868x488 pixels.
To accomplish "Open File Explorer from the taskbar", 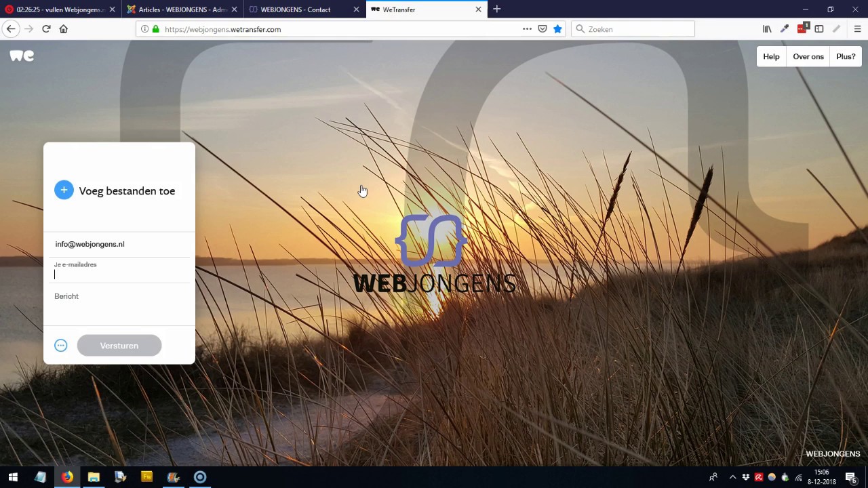I will (94, 477).
